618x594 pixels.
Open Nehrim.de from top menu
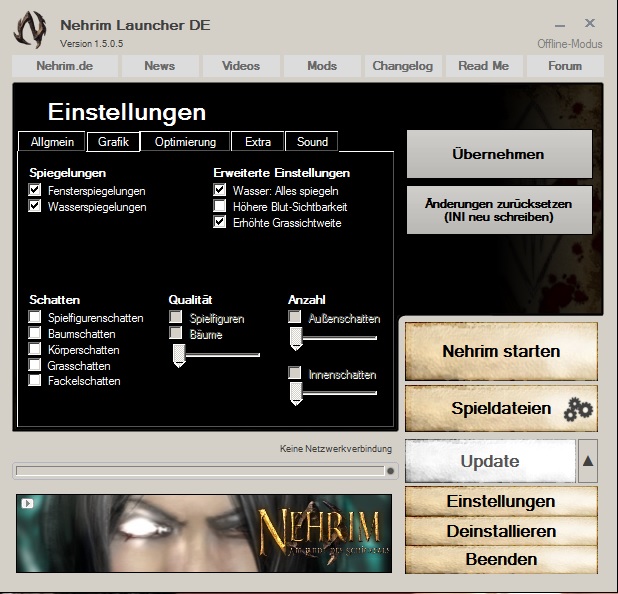[x=65, y=66]
